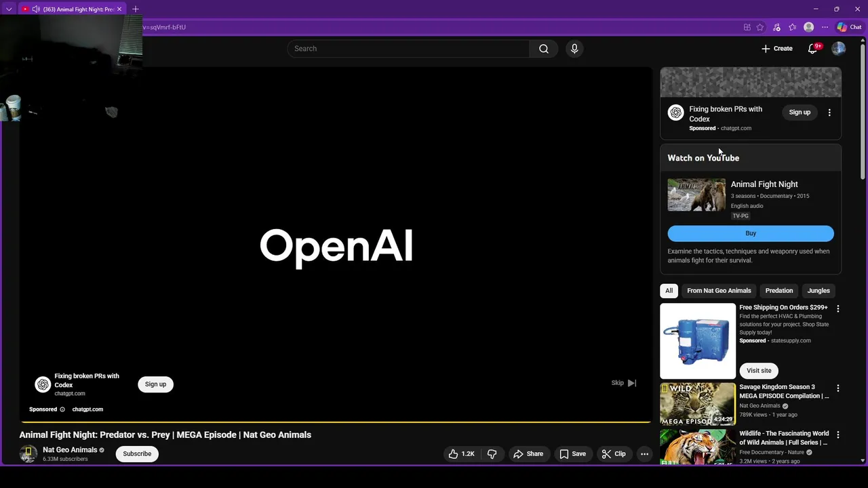Open Nat Geo Animals channel name
The height and width of the screenshot is (488, 868).
pos(70,450)
